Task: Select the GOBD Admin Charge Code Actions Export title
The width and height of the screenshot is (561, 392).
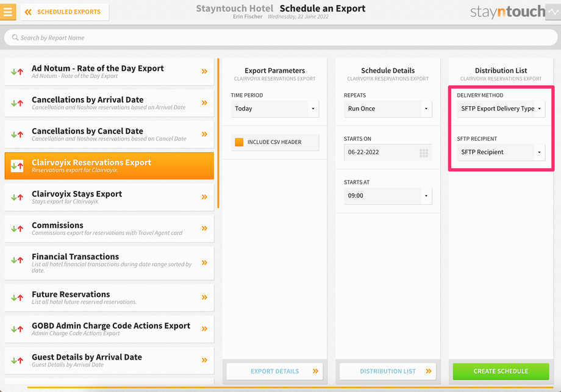Action: [x=111, y=326]
